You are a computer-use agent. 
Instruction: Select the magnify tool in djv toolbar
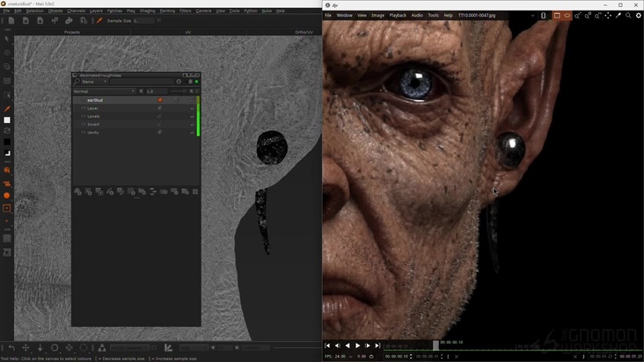point(628,16)
